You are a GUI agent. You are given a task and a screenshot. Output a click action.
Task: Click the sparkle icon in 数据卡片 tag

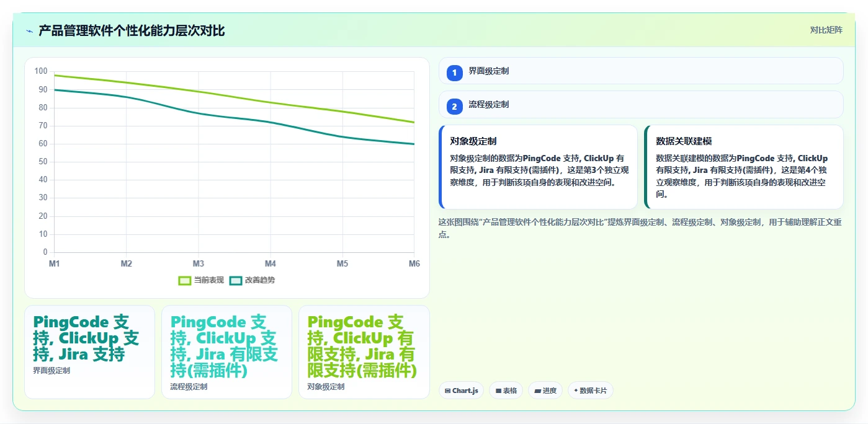[576, 391]
